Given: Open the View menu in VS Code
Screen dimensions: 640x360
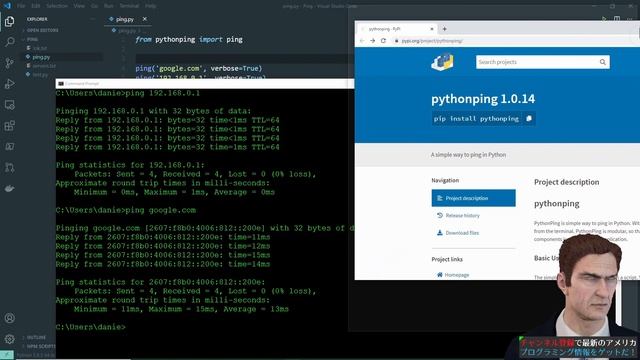Looking at the screenshot, I should pyautogui.click(x=79, y=6).
